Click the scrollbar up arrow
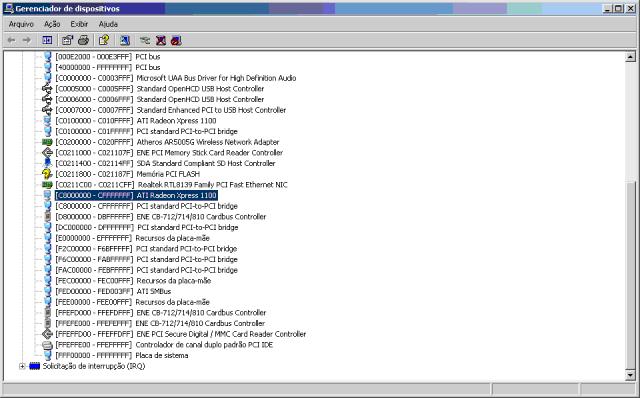Screen dimensions: 640x398 631,57
